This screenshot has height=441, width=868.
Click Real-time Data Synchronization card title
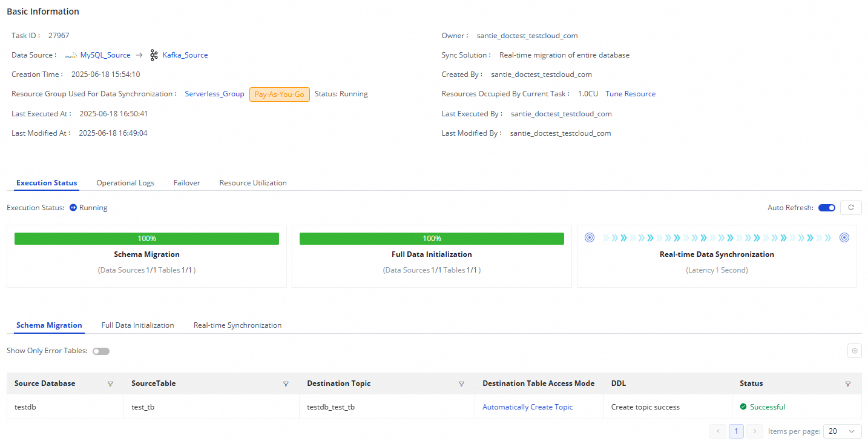click(717, 254)
